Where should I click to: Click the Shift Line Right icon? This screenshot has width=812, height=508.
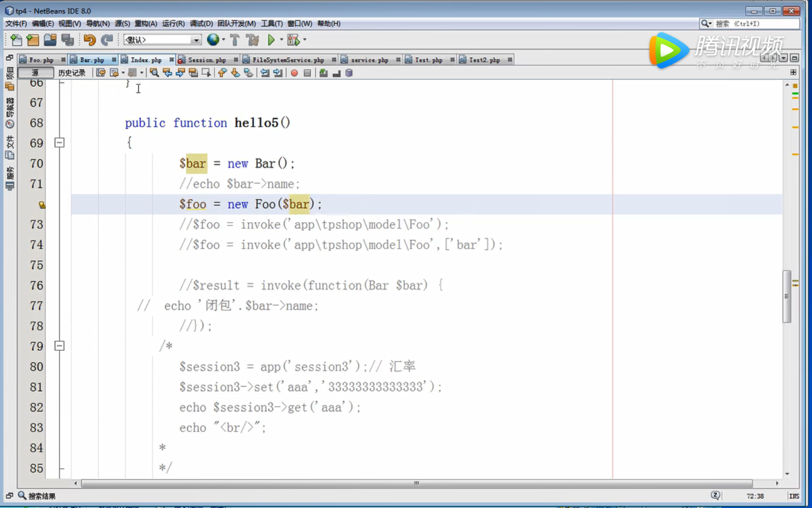point(278,73)
